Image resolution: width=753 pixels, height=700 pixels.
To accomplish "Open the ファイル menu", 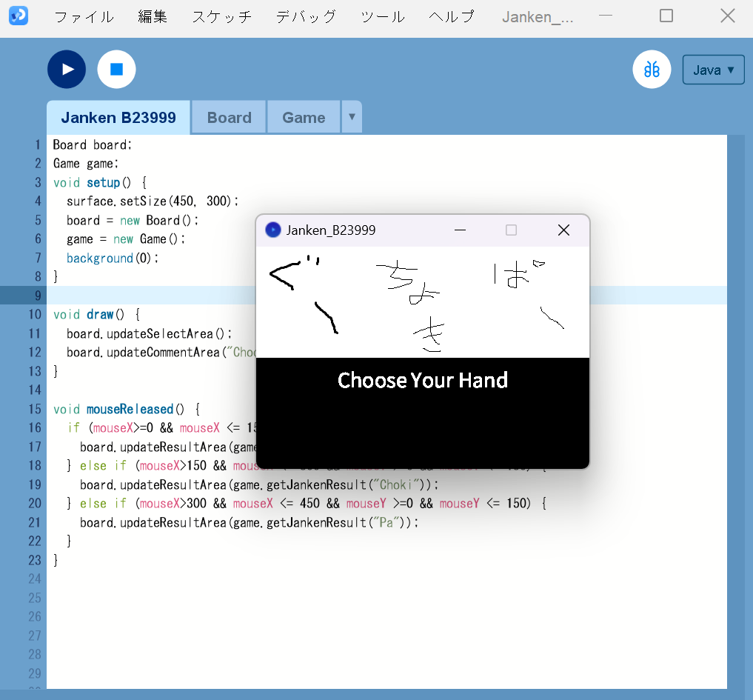I will [x=84, y=16].
